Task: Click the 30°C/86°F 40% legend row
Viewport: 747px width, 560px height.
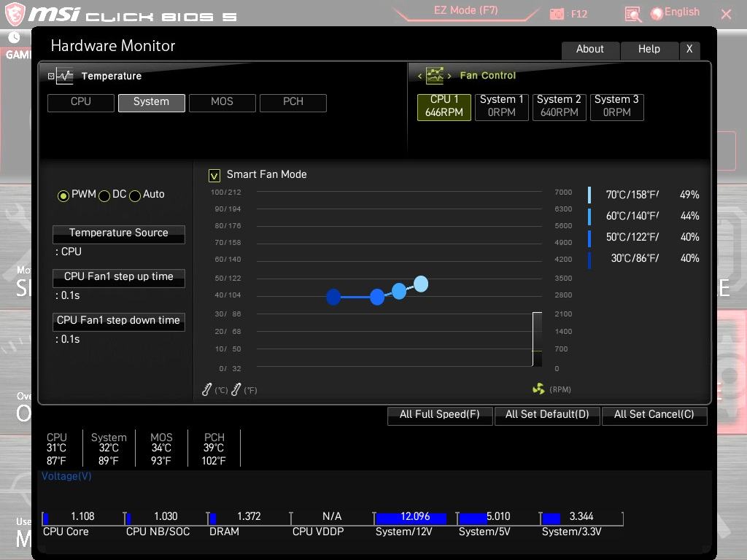Action: pyautogui.click(x=643, y=259)
